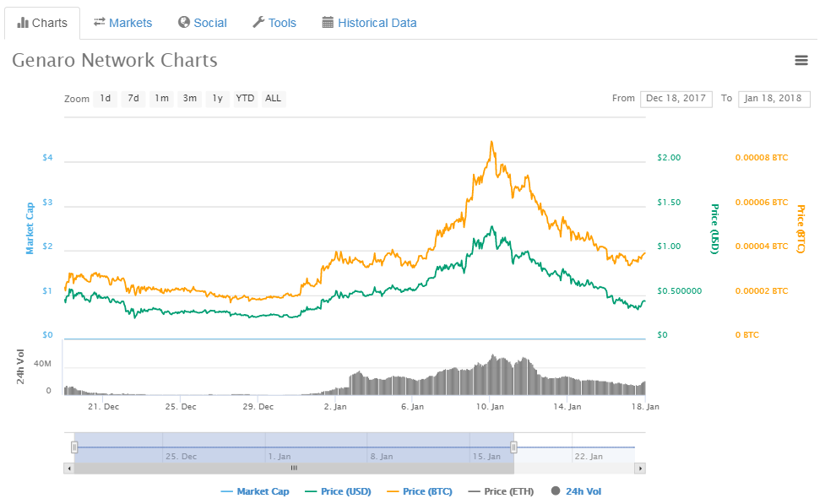Click the Genaro Network Charts title
Image resolution: width=825 pixels, height=504 pixels.
pos(115,61)
